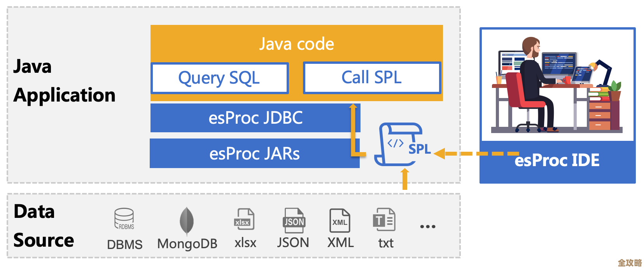
Task: Select the Data Source heading
Action: [44, 226]
